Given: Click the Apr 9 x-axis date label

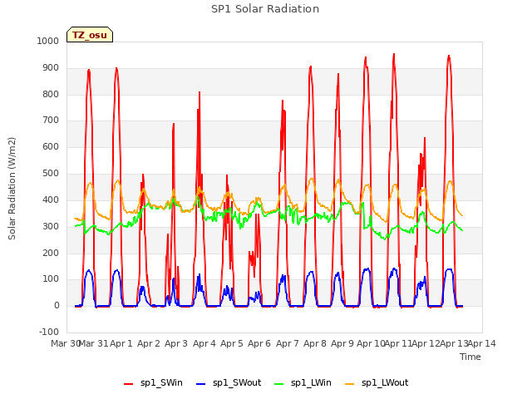Looking at the screenshot, I should tap(342, 343).
